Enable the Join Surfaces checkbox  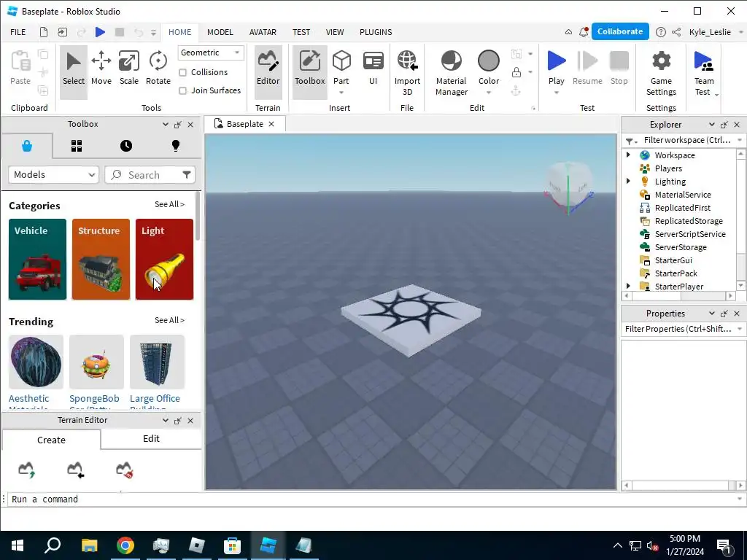pos(183,90)
